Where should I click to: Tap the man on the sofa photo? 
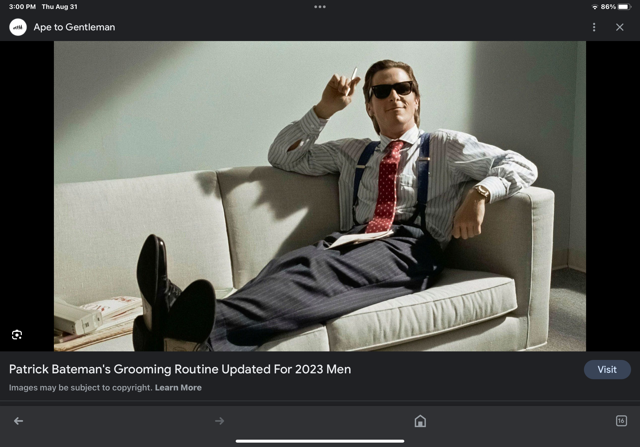tap(320, 195)
